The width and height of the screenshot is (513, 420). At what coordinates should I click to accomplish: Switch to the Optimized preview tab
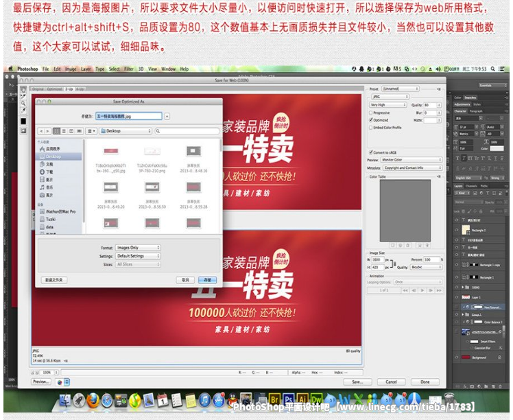(55, 89)
